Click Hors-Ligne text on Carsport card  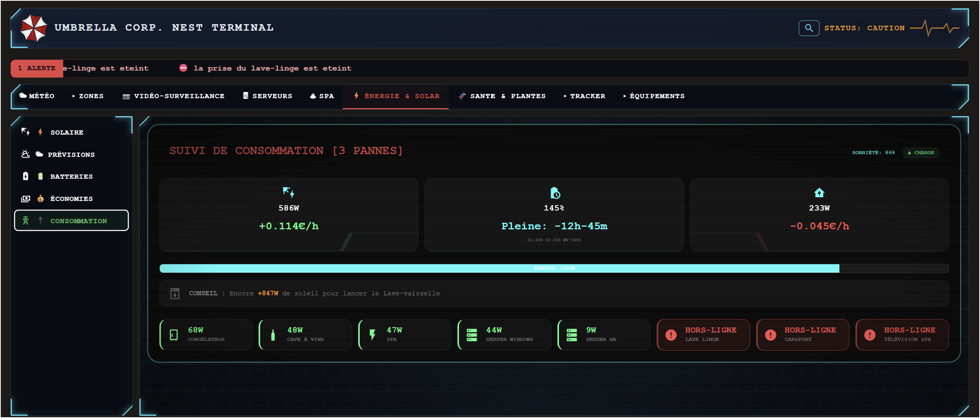[x=810, y=330]
